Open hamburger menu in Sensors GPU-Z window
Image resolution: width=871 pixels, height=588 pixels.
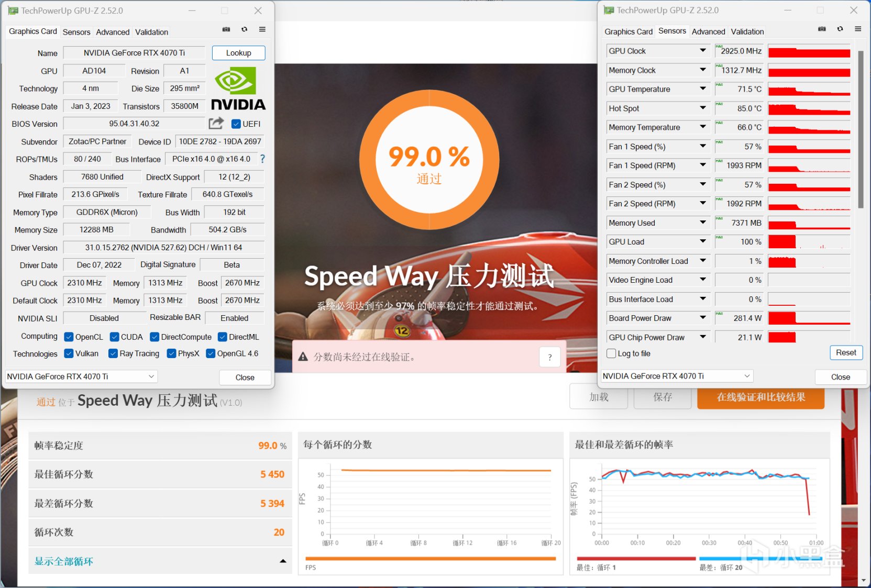click(858, 29)
